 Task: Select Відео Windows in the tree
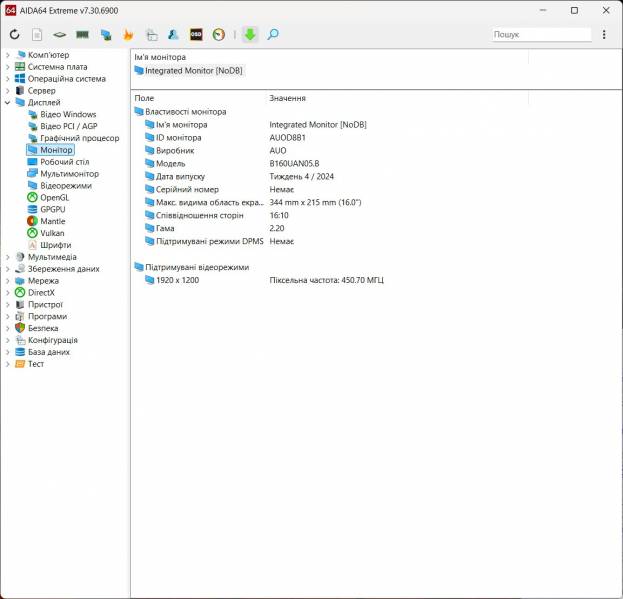62,114
